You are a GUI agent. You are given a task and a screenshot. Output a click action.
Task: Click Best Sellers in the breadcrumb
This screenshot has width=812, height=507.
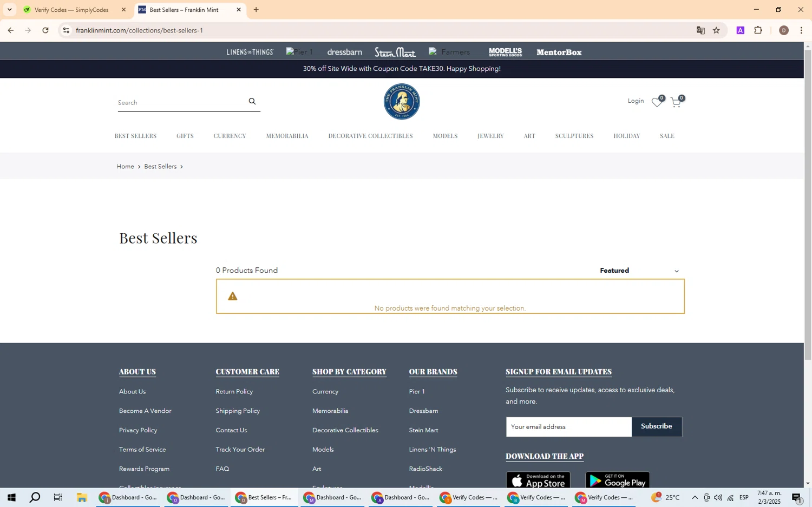[160, 167]
